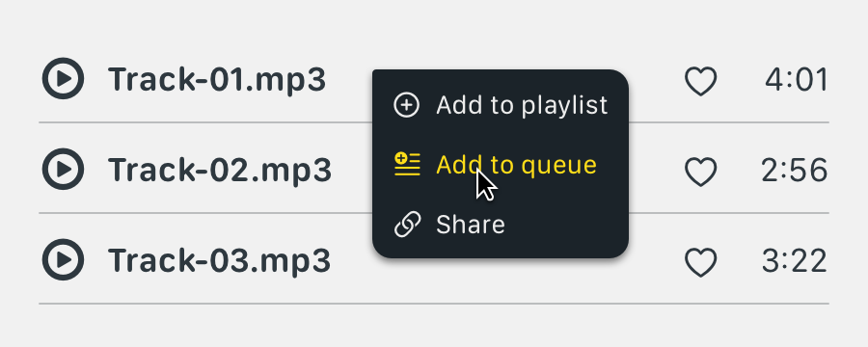Image resolution: width=868 pixels, height=347 pixels.
Task: Click the 4:01 duration of Track-01
Action: point(797,80)
